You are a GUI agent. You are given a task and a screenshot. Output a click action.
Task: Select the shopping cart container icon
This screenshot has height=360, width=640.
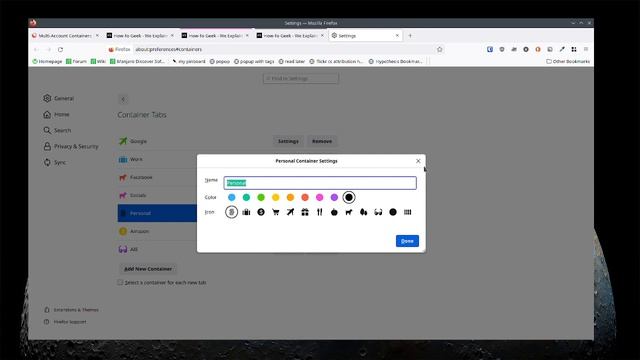[x=276, y=212]
